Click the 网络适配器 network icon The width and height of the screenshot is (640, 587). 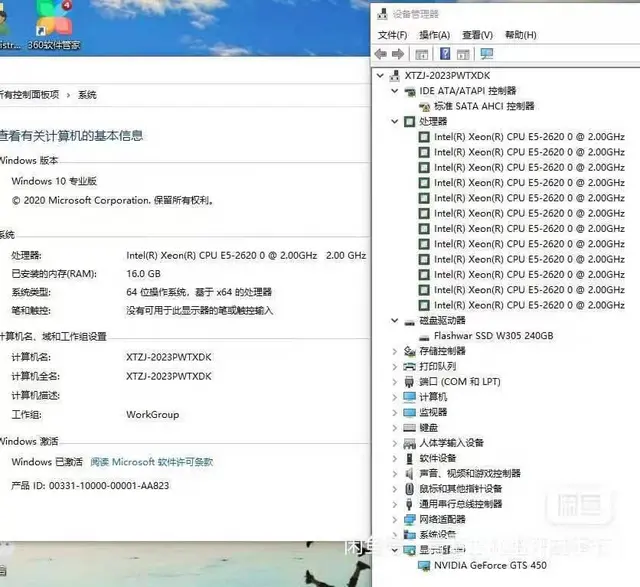pyautogui.click(x=409, y=520)
